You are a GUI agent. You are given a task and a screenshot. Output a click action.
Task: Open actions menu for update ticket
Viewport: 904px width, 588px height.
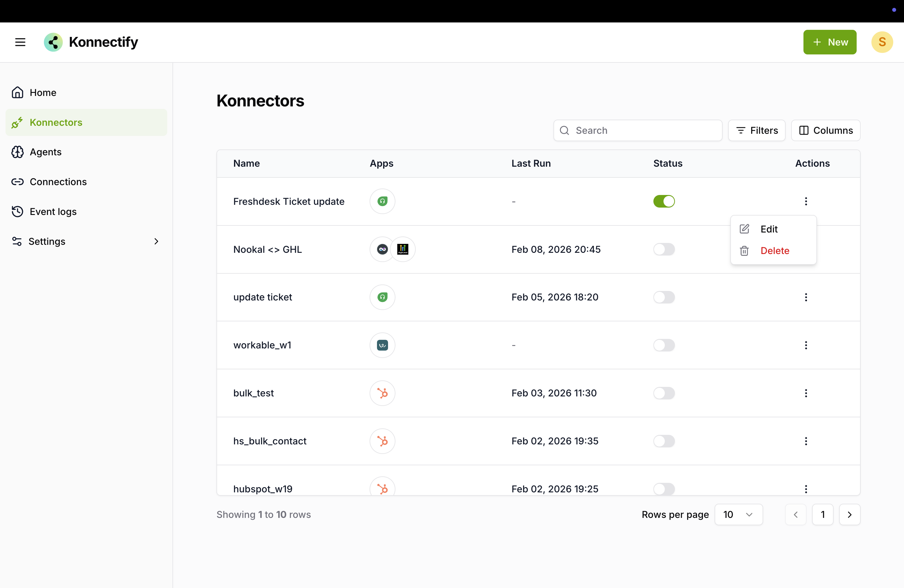[806, 297]
